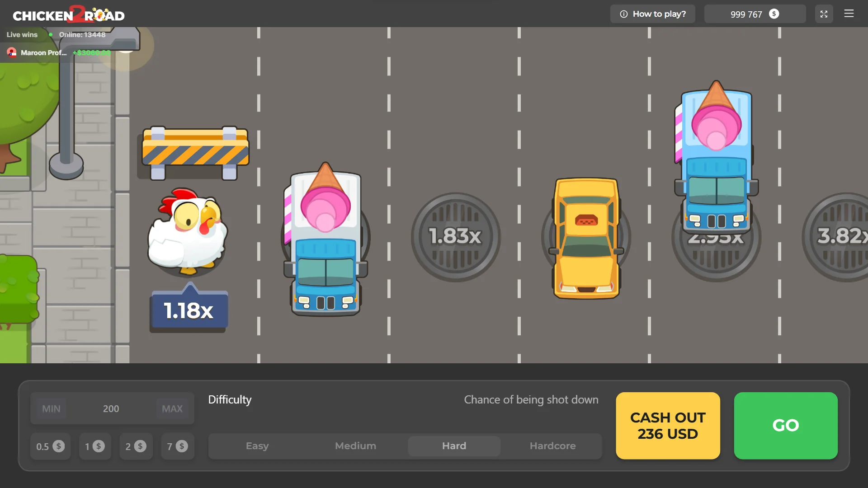This screenshot has width=868, height=488.
Task: Choose the 1 $ quick bet
Action: [x=95, y=446]
